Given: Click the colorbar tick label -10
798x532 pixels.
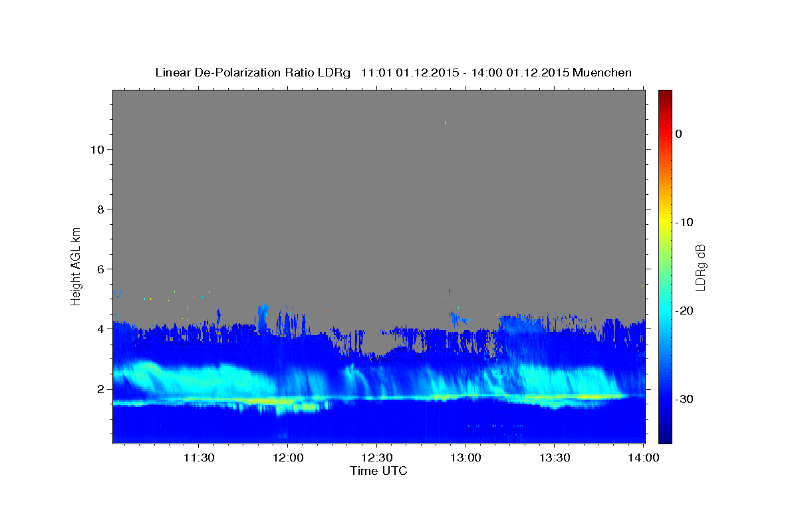Looking at the screenshot, I should [x=685, y=222].
